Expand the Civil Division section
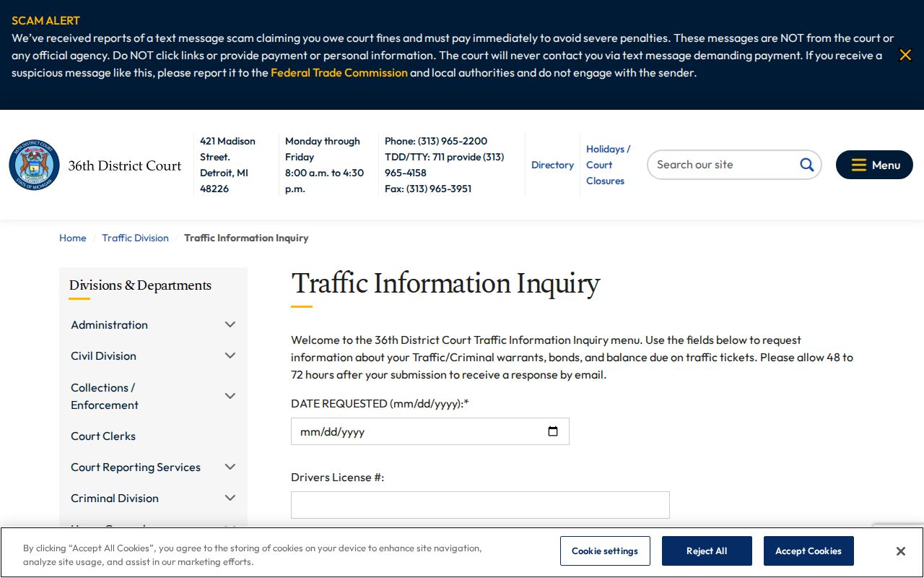Screen dimensions: 924x578 (x=230, y=355)
